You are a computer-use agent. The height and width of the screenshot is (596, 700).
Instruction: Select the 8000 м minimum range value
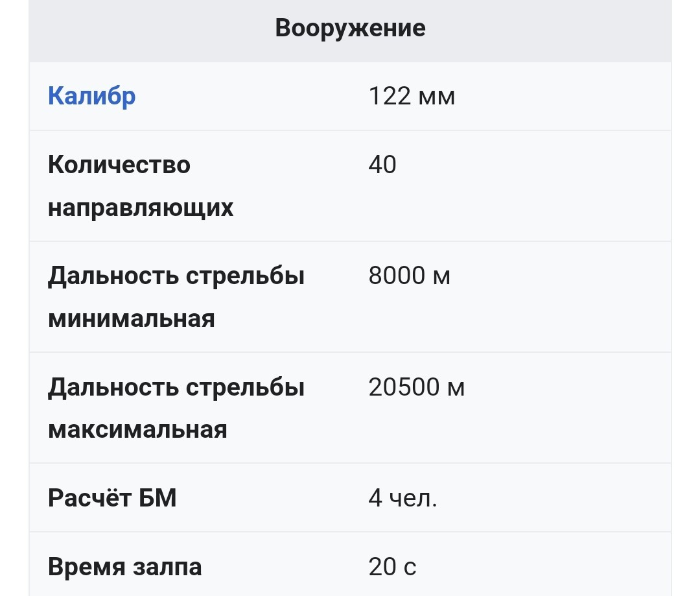tap(410, 275)
